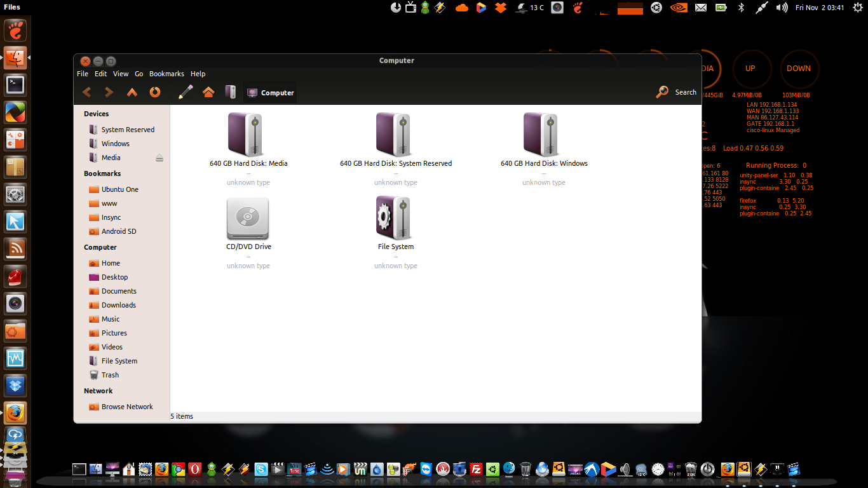Click the toolbar hard disk Computer icon
Viewport: 868px width, 488px height.
[x=231, y=92]
